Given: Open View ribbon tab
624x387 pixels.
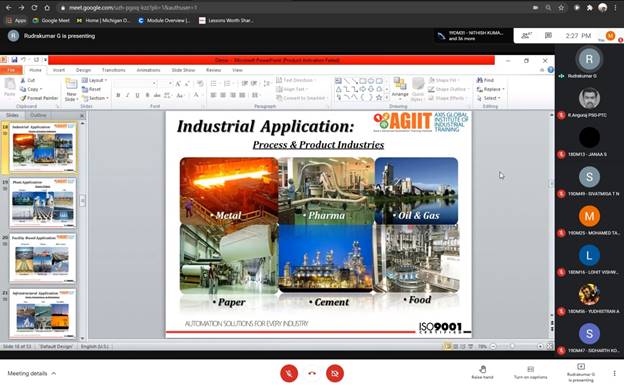Looking at the screenshot, I should [237, 70].
